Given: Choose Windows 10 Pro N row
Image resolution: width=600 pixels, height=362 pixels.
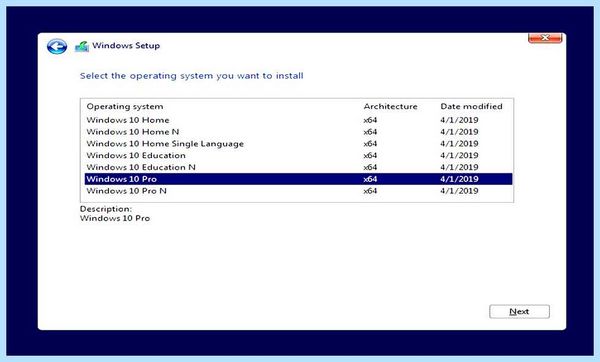Looking at the screenshot, I should click(298, 191).
